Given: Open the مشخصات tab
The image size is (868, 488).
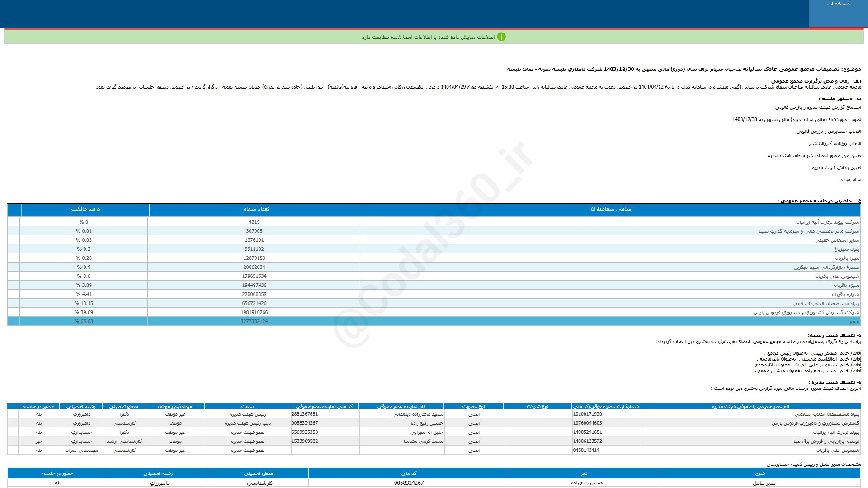Looking at the screenshot, I should [838, 14].
